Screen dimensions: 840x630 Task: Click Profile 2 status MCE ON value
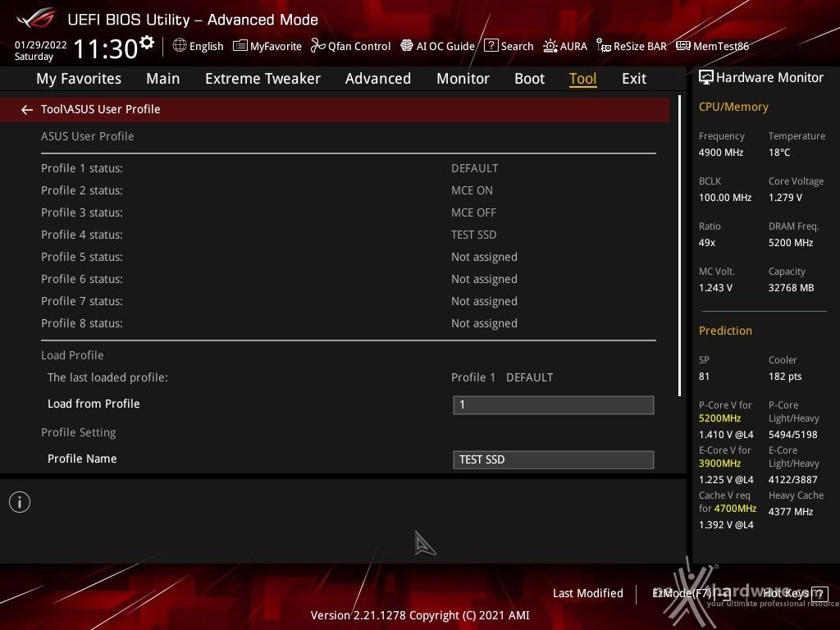[x=472, y=190]
